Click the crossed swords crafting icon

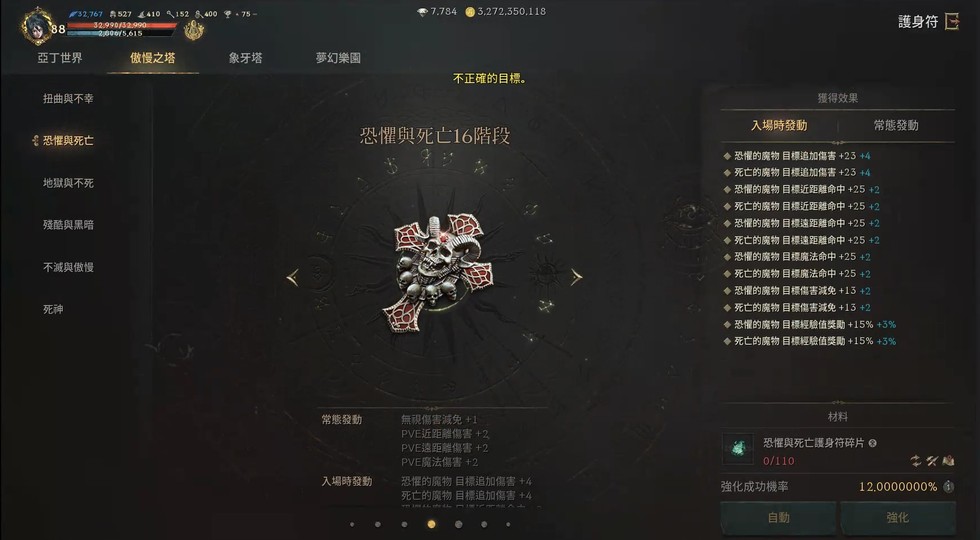(932, 461)
